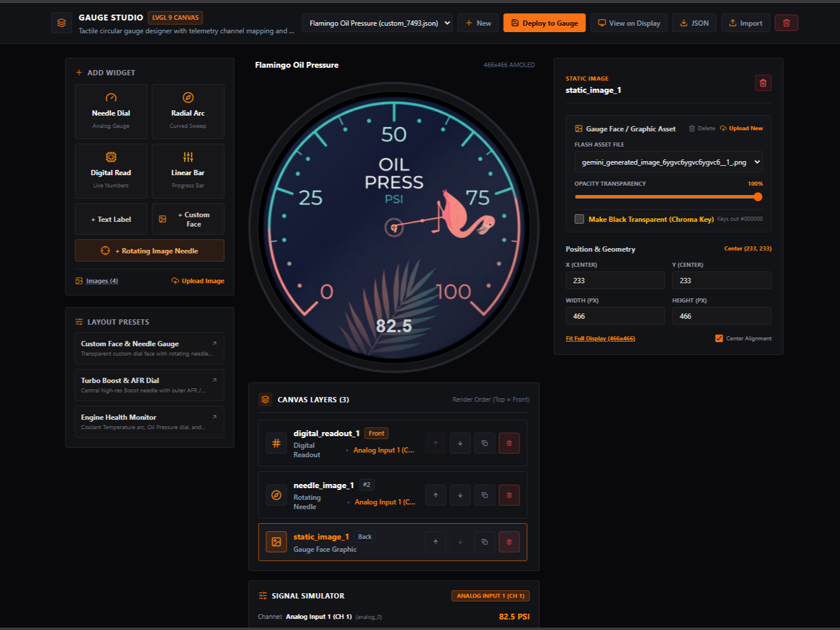This screenshot has width=840, height=630.
Task: Toggle the Center Alignment checkbox
Action: tap(719, 338)
